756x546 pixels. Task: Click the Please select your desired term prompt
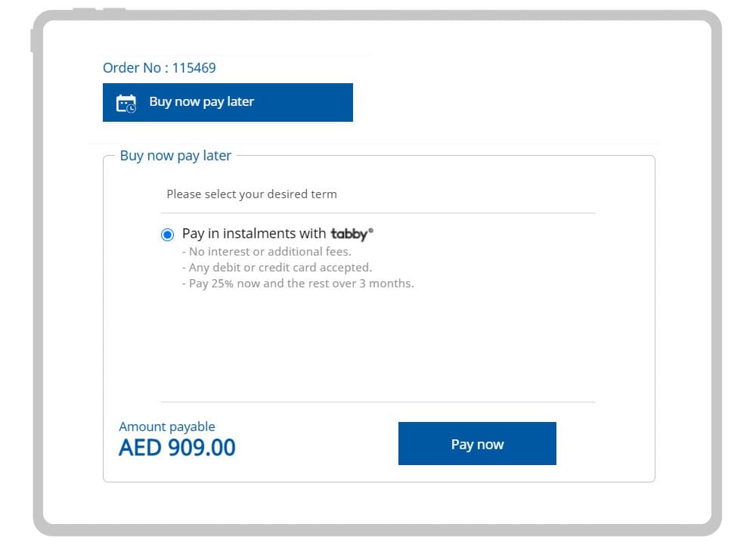(252, 194)
